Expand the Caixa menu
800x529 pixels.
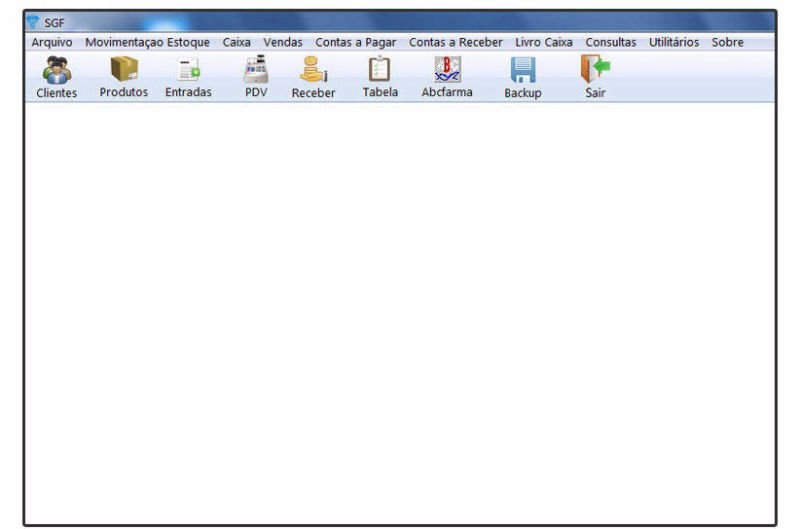[x=236, y=43]
